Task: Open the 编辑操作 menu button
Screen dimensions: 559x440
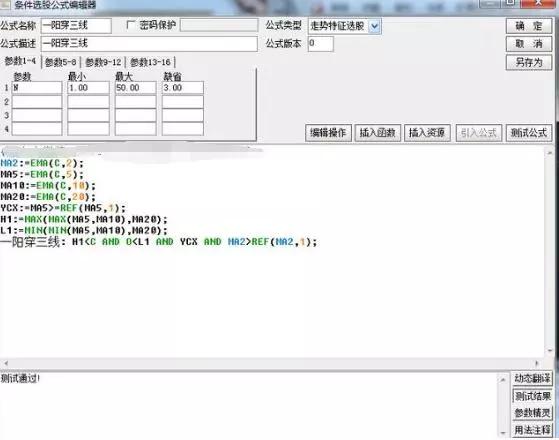Action: click(x=328, y=133)
